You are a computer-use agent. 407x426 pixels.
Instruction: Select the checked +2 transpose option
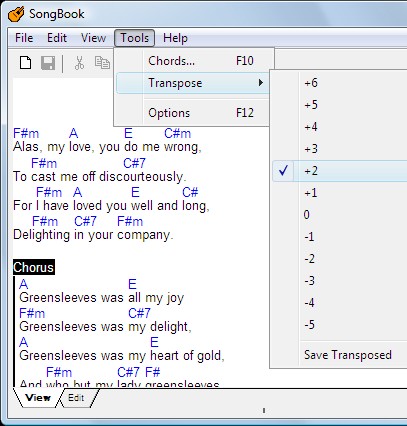(x=339, y=171)
